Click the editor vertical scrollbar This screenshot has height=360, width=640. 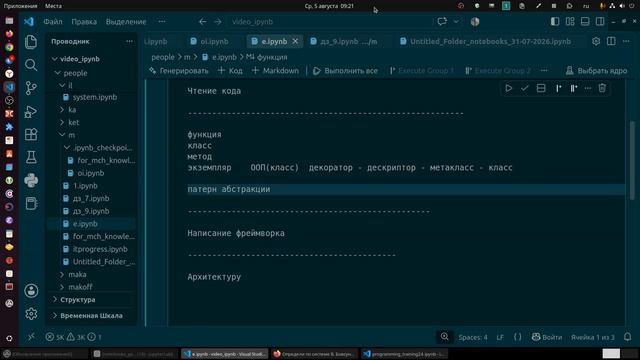tap(632, 161)
